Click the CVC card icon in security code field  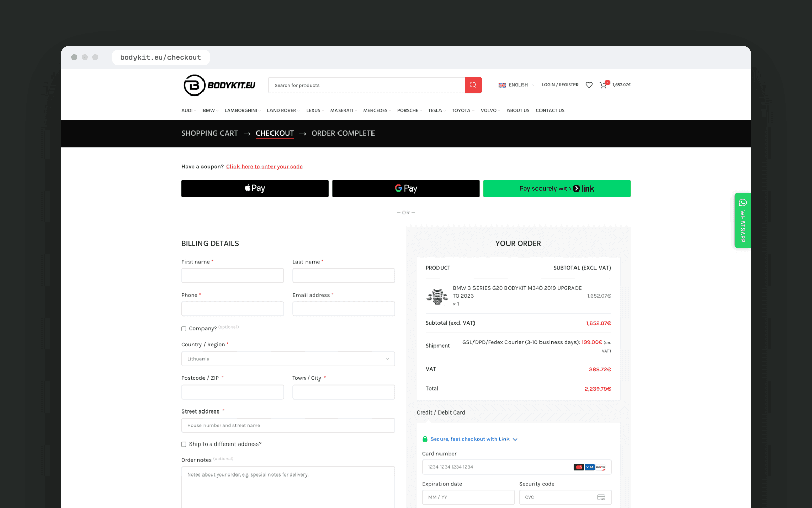[601, 497]
